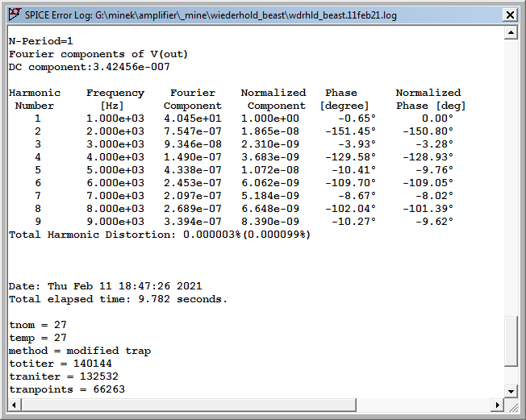Click frequency value 1.000e+03
Viewport: 526px width, 420px height.
(x=115, y=119)
